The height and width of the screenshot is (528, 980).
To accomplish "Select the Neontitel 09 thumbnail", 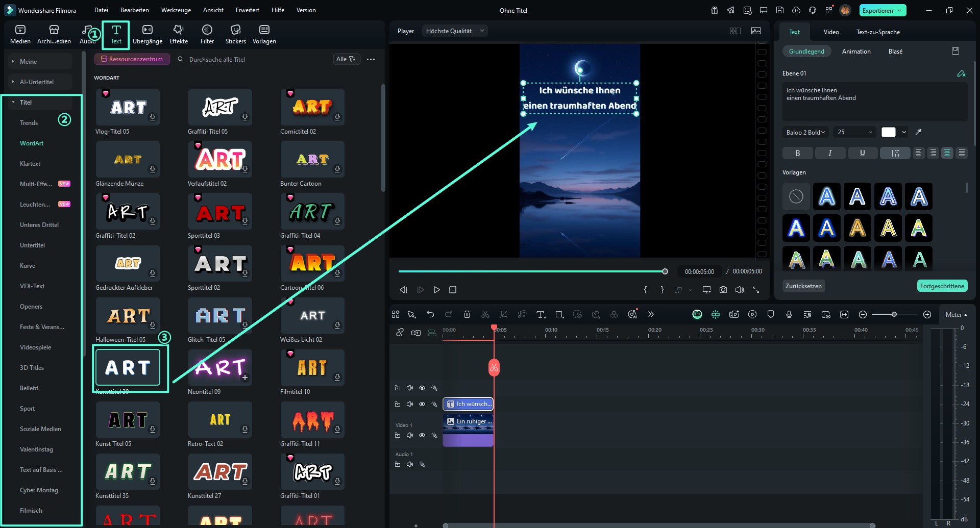I will 220,367.
